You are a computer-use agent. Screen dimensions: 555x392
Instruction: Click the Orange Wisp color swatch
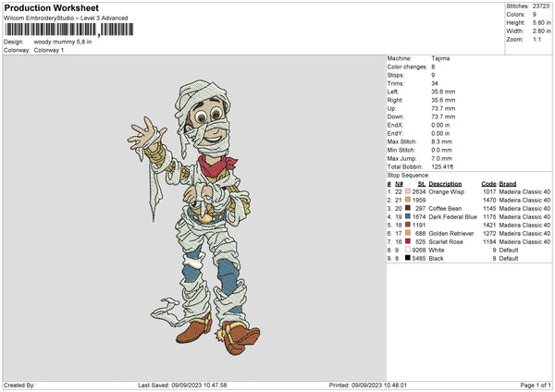pyautogui.click(x=408, y=191)
